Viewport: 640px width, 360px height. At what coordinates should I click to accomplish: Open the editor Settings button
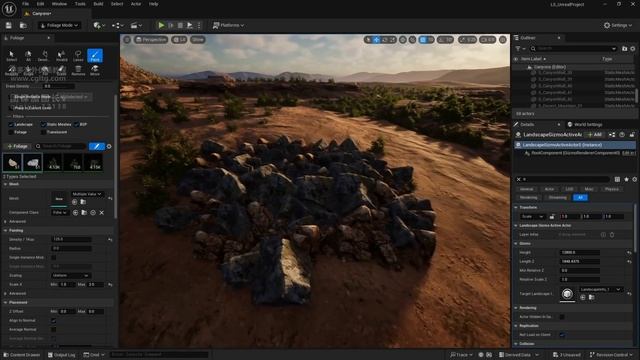coord(618,25)
